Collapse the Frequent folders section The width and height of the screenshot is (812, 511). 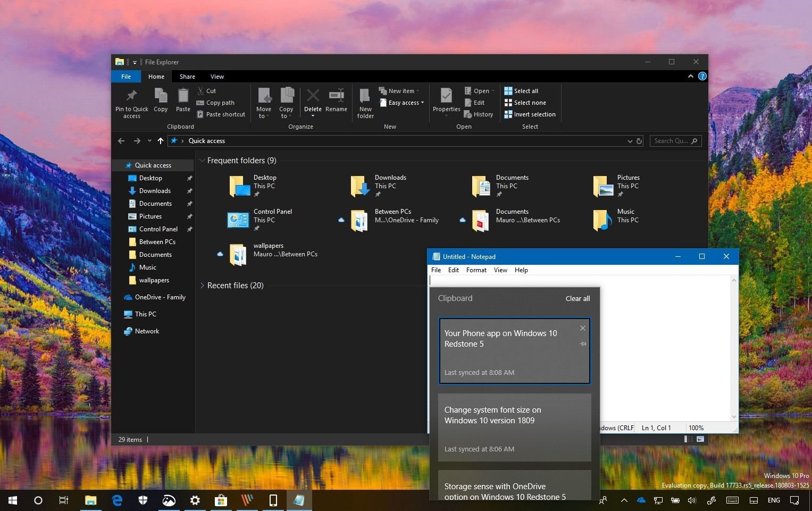(202, 161)
